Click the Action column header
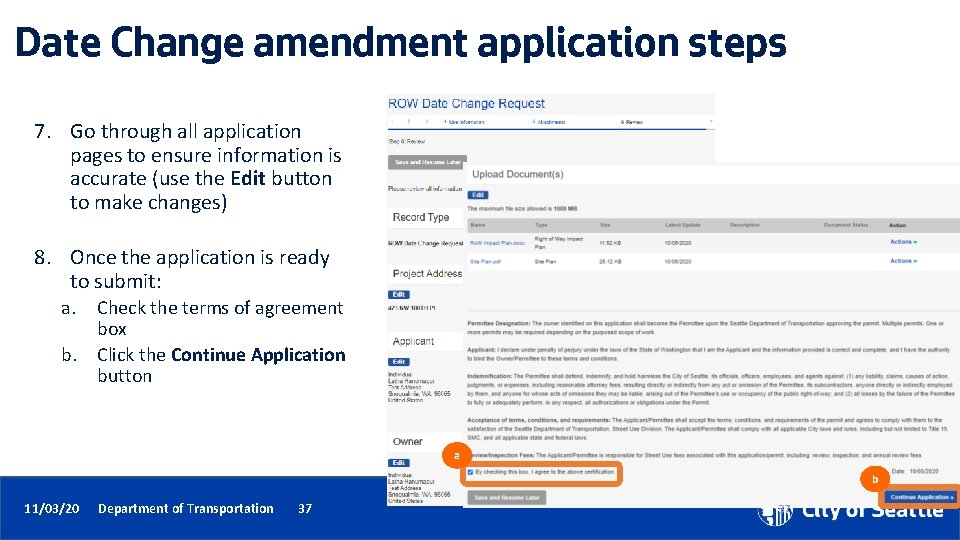Viewport: 960px width, 540px height. (x=898, y=225)
